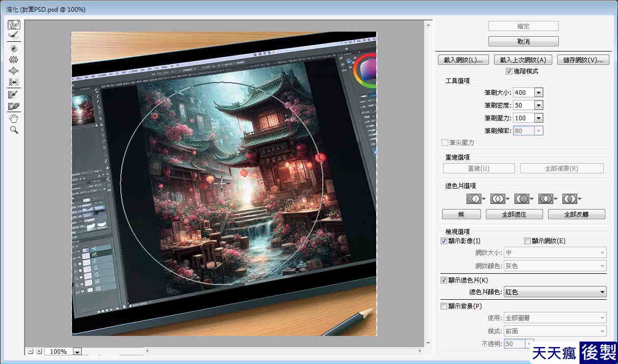
Task: Toggle the 筆尖壓力 checkbox
Action: (x=445, y=143)
